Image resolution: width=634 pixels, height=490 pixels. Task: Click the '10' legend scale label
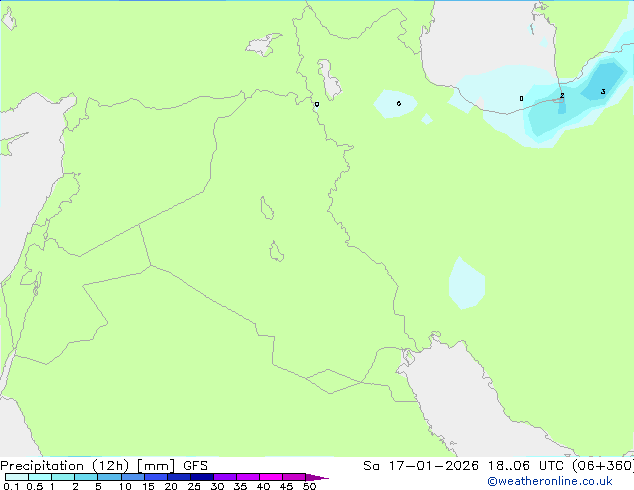pos(125,486)
